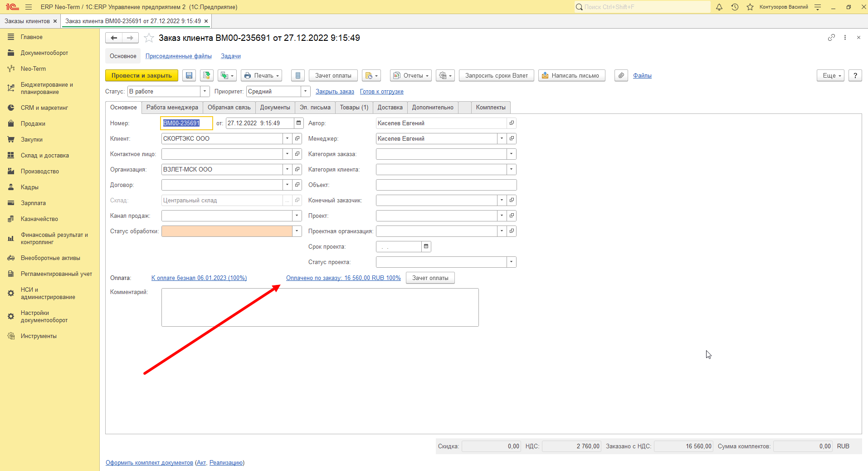Expand the Категория заказа dropdown

click(x=512, y=154)
